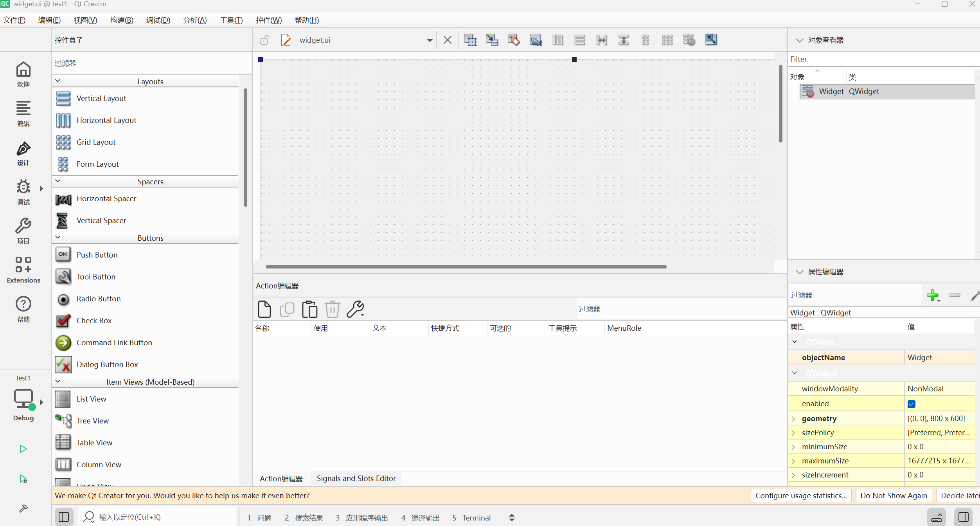Open the Design mode in sidebar
The height and width of the screenshot is (526, 980).
(x=23, y=153)
